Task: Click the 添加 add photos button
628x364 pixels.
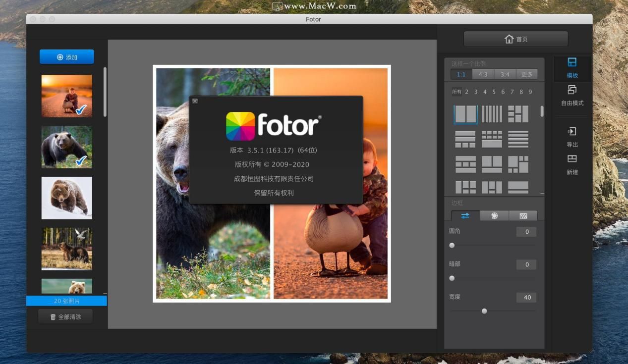Action: click(x=67, y=57)
